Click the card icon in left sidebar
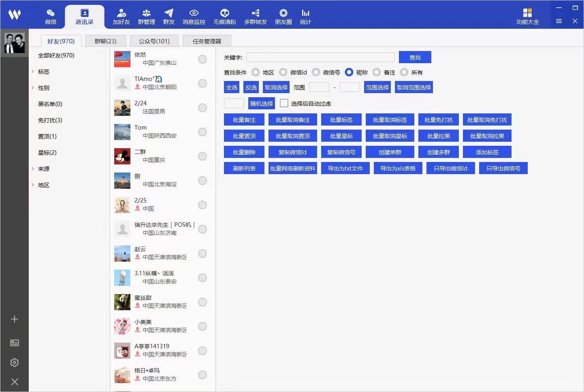 coord(15,343)
